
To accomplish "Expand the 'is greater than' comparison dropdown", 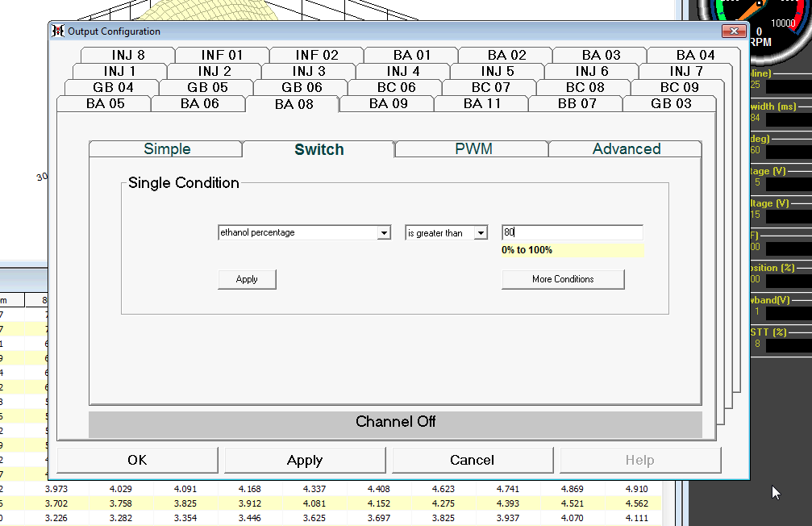I will point(481,233).
